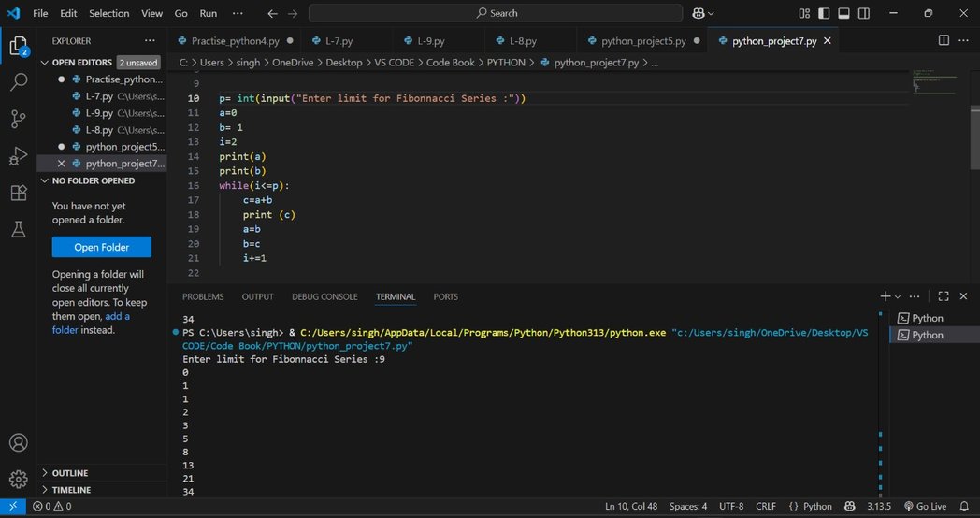Image resolution: width=980 pixels, height=518 pixels.
Task: Open the Copilot dropdown arrow
Action: point(711,13)
